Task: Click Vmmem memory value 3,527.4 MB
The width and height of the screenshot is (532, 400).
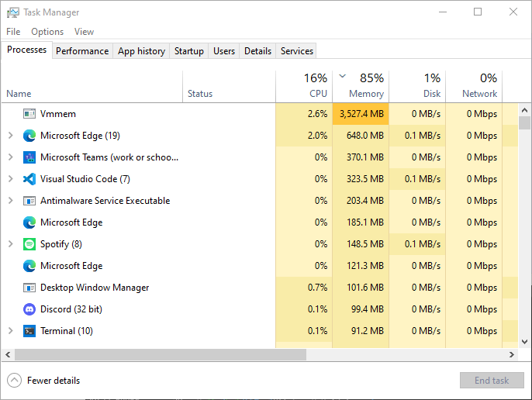Action: click(361, 114)
